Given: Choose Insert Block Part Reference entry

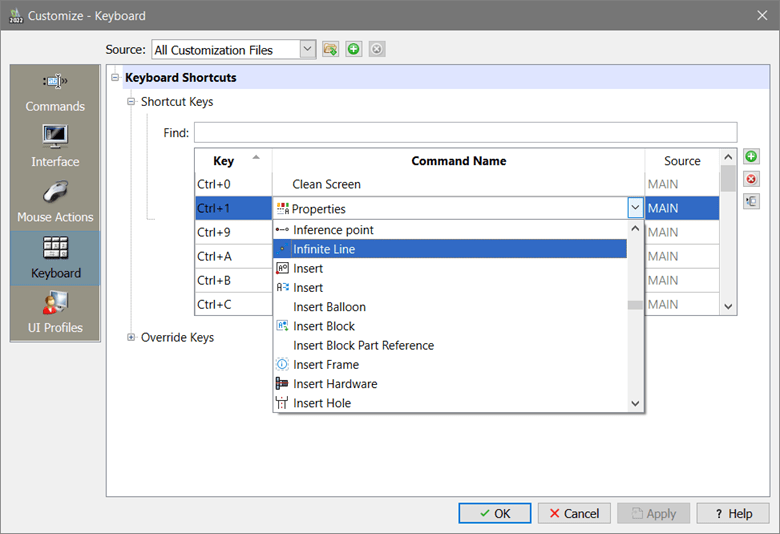Looking at the screenshot, I should coord(450,345).
